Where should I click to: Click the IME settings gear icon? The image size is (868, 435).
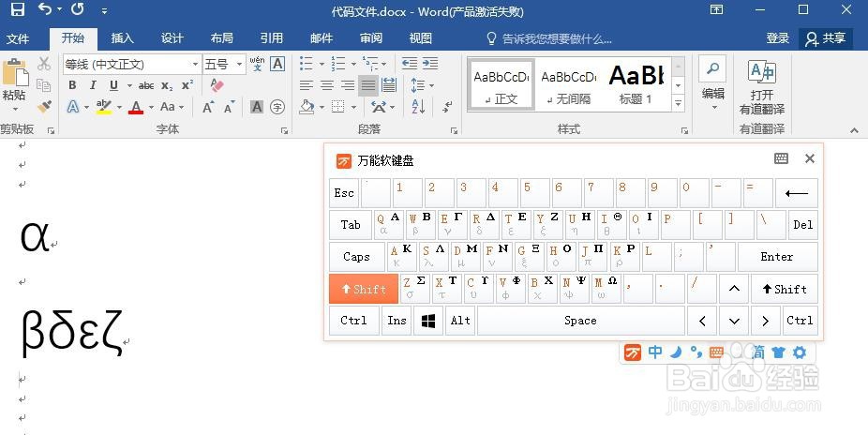coord(800,352)
